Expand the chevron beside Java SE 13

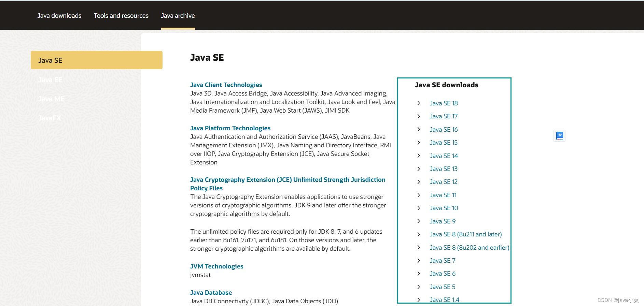coord(419,169)
